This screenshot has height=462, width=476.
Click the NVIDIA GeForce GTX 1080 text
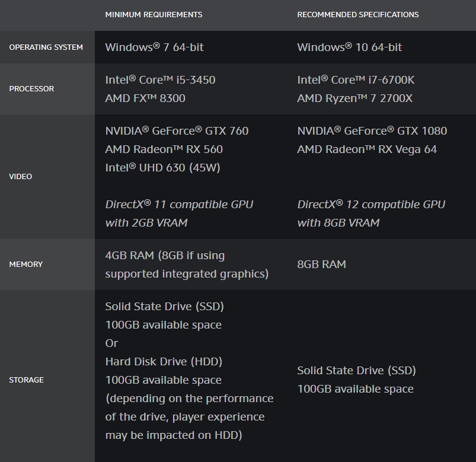coord(372,131)
